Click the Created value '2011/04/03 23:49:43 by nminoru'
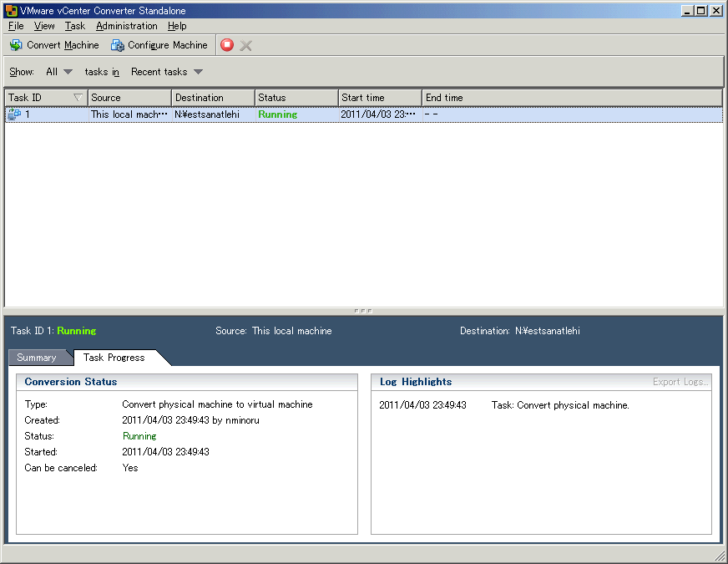The width and height of the screenshot is (728, 564). pyautogui.click(x=190, y=420)
